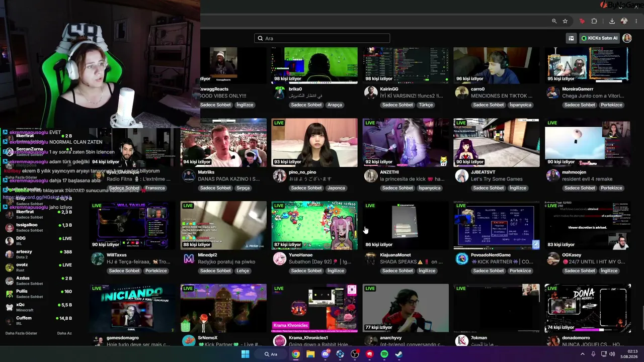Open Steam from the taskbar
The height and width of the screenshot is (362, 644).
click(399, 354)
